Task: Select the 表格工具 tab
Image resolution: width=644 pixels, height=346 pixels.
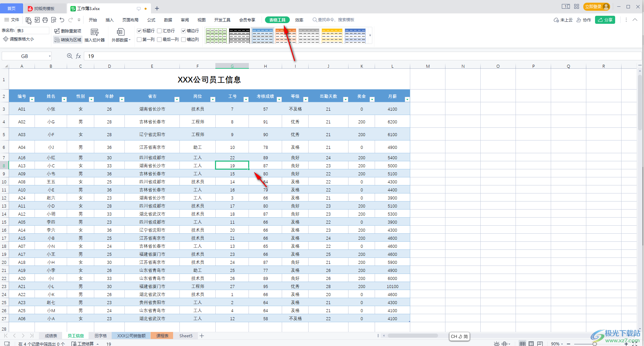Action: click(x=277, y=20)
